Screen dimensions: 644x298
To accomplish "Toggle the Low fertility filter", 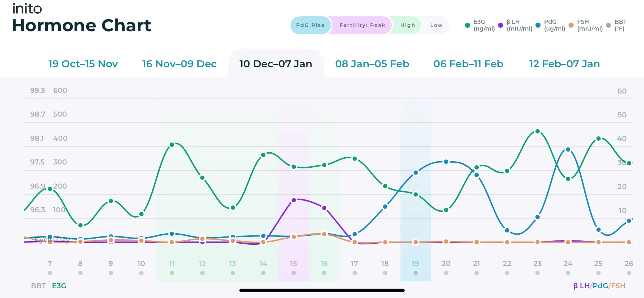I will pos(436,25).
